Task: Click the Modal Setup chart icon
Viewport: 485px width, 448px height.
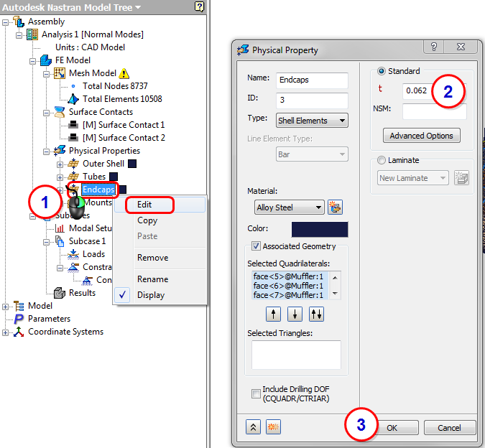Action: click(60, 228)
